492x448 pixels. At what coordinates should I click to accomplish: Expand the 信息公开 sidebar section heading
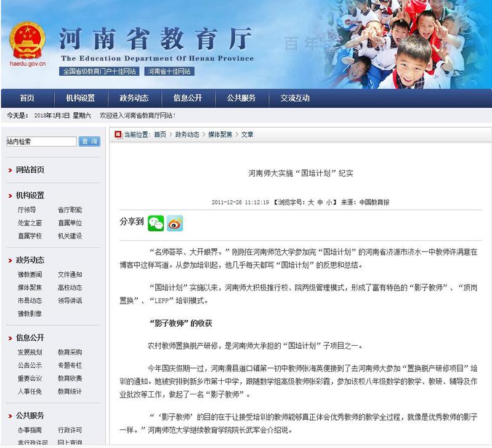tap(30, 338)
